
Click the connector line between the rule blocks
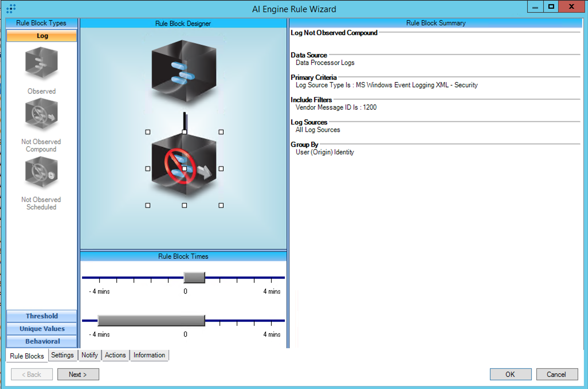pos(185,121)
